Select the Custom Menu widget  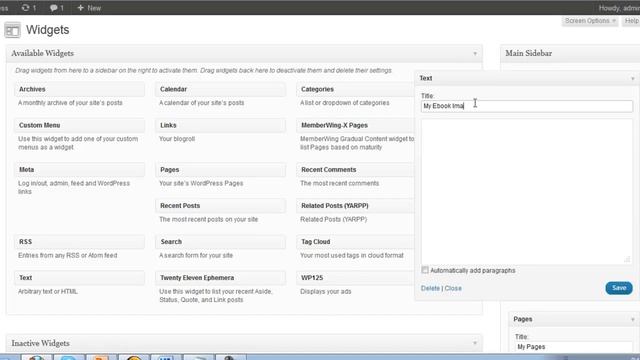point(80,125)
